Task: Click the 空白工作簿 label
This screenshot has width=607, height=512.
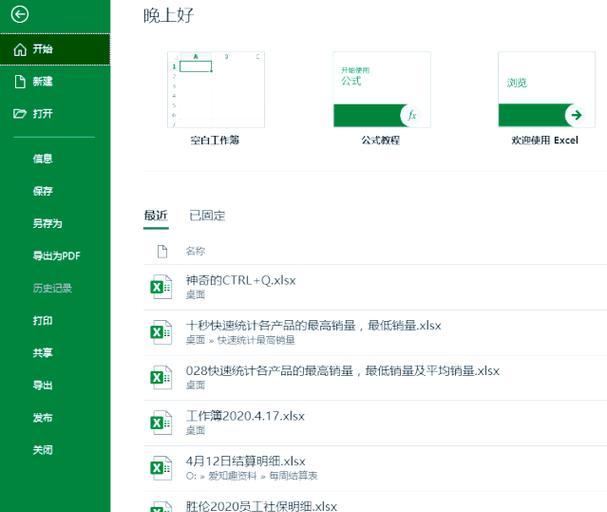Action: pyautogui.click(x=215, y=140)
